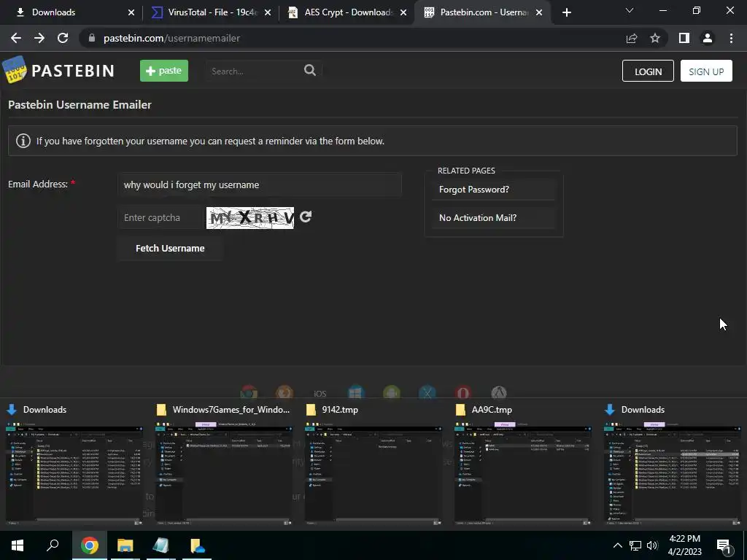Select the 9142.tmp window thumbnail
Image resolution: width=747 pixels, height=560 pixels.
coord(373,466)
